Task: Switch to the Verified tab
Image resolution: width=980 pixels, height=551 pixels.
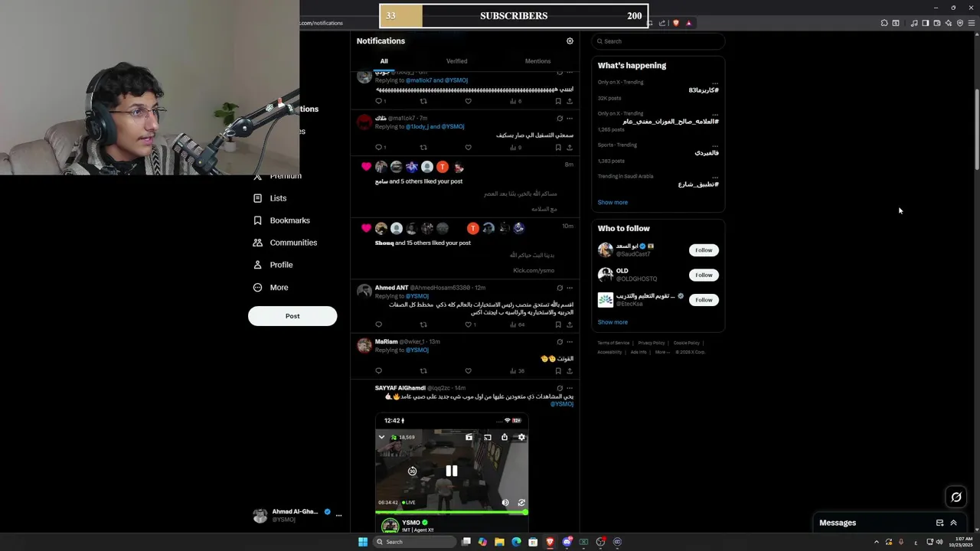Action: pyautogui.click(x=456, y=61)
